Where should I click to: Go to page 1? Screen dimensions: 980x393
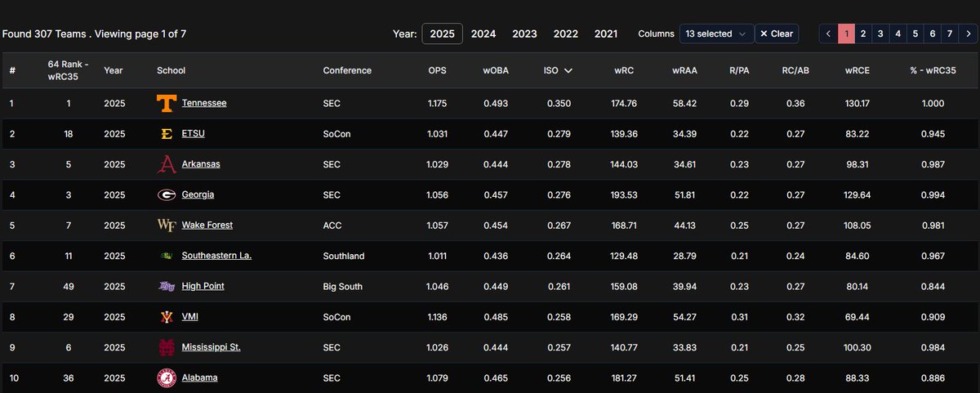[x=846, y=33]
